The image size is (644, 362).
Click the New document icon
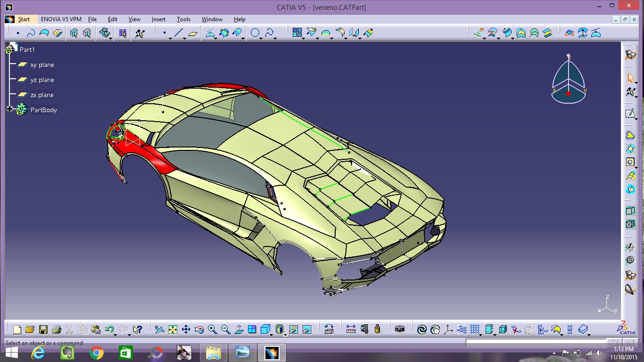click(17, 329)
